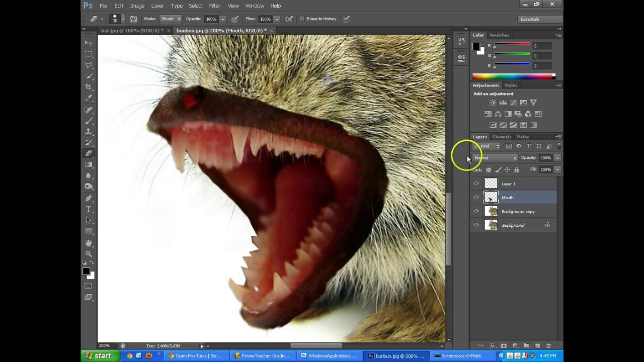Select the Zoom tool in toolbox

89,254
